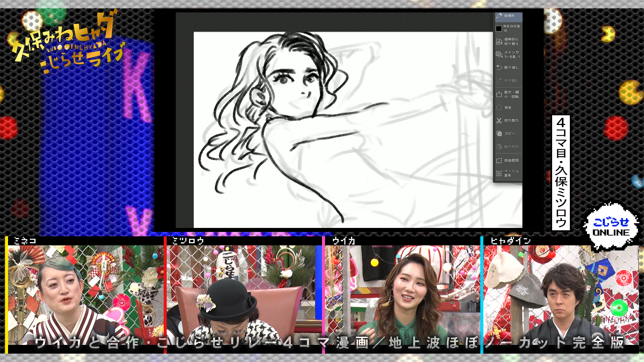644x362 pixels.
Task: Click the paste (貼り付け) icon
Action: 499,146
